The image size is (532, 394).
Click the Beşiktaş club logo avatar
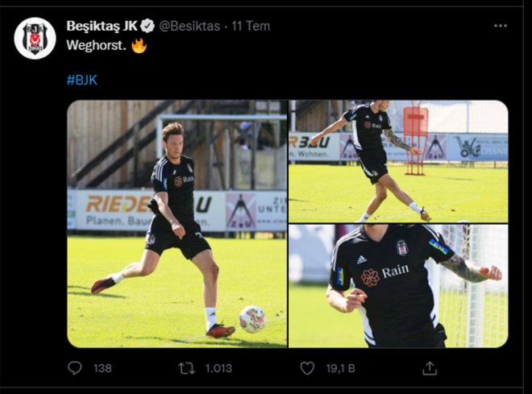click(x=35, y=39)
